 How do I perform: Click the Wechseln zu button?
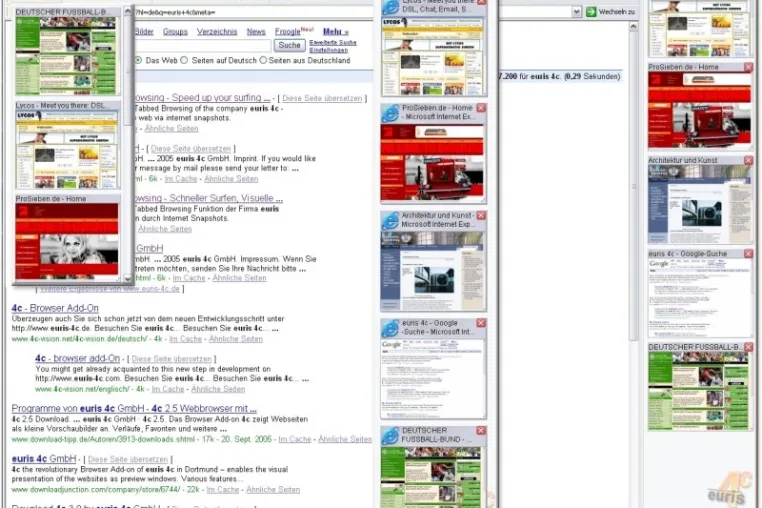click(610, 12)
